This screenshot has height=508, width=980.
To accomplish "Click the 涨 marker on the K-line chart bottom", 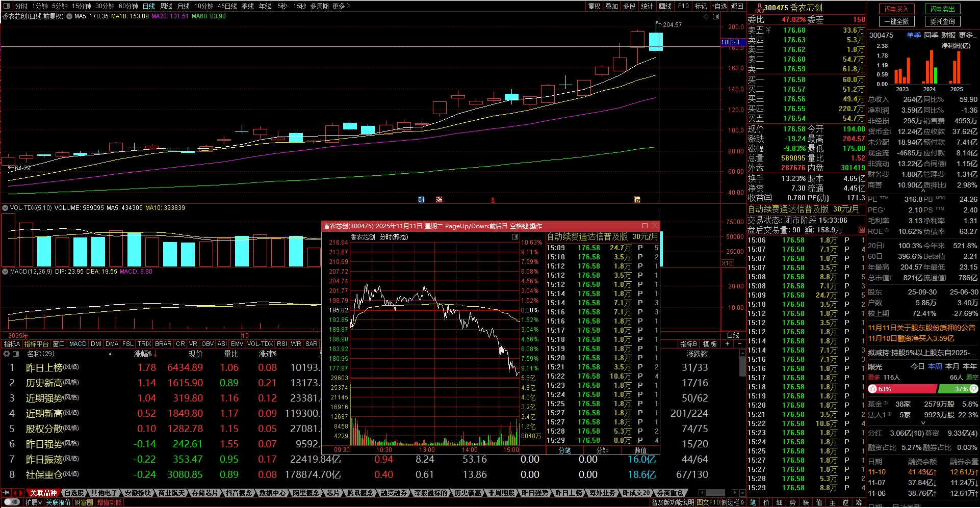I will (439, 200).
